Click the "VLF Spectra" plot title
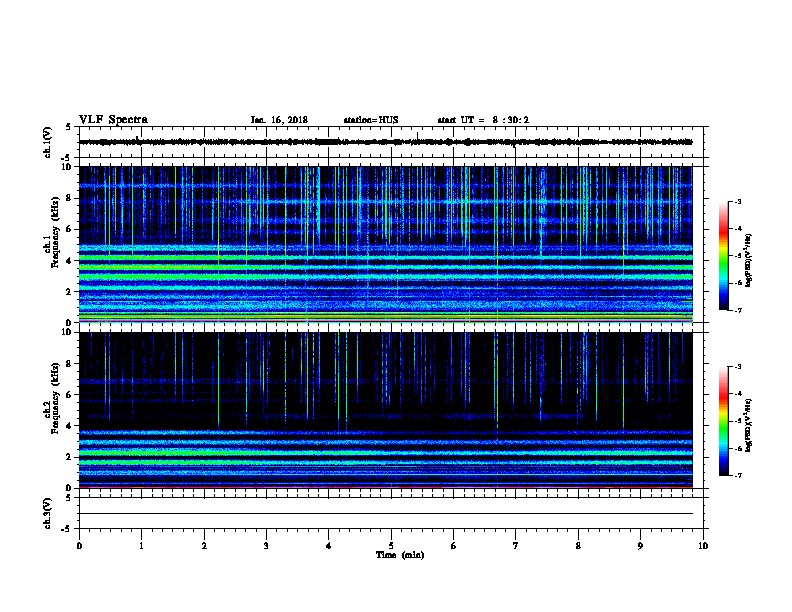This screenshot has height=612, width=792. 113,120
